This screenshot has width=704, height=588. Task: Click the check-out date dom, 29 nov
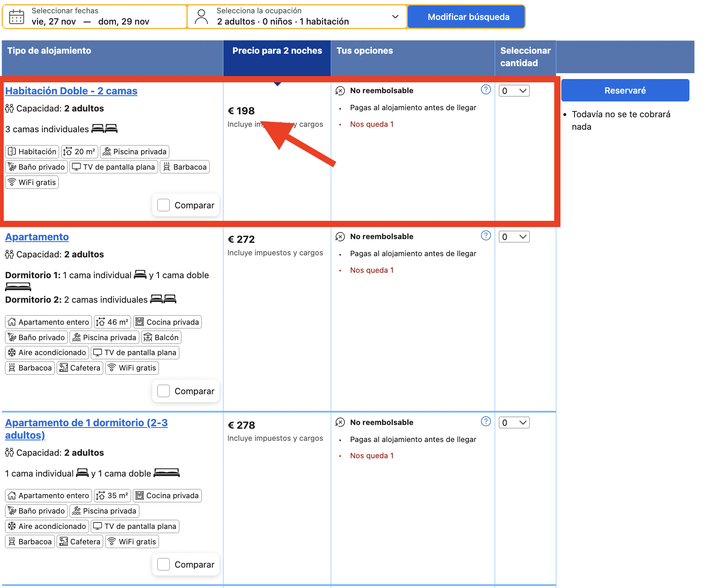[124, 22]
